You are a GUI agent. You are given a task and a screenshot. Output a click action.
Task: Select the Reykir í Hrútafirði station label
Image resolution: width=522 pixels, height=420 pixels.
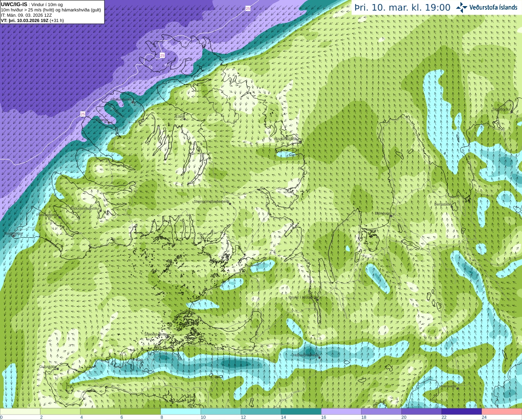[303, 297]
